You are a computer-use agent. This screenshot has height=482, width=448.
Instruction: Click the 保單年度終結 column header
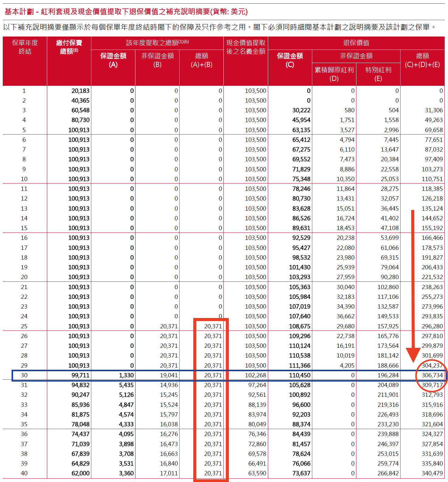tap(25, 47)
